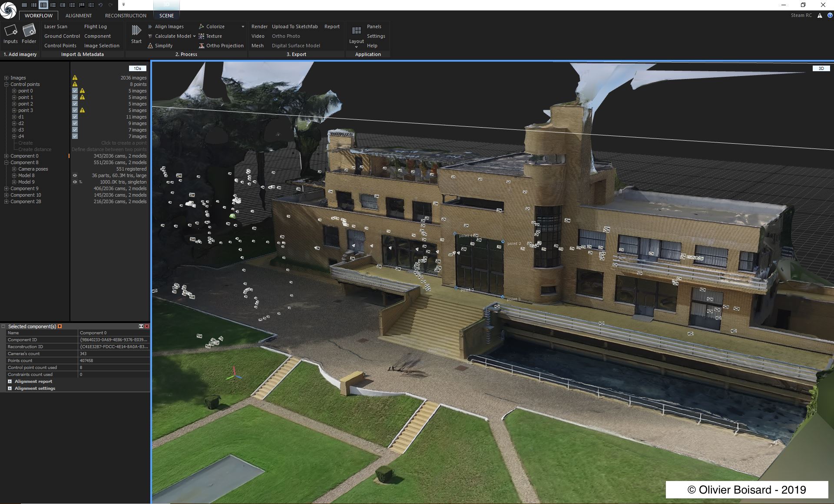The image size is (834, 504).
Task: Click the warning icon in point 3 row
Action: click(83, 110)
